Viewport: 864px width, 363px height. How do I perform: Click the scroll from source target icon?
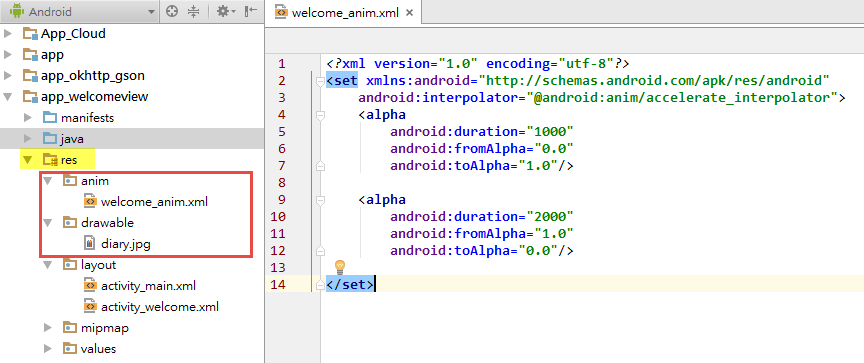click(x=172, y=12)
